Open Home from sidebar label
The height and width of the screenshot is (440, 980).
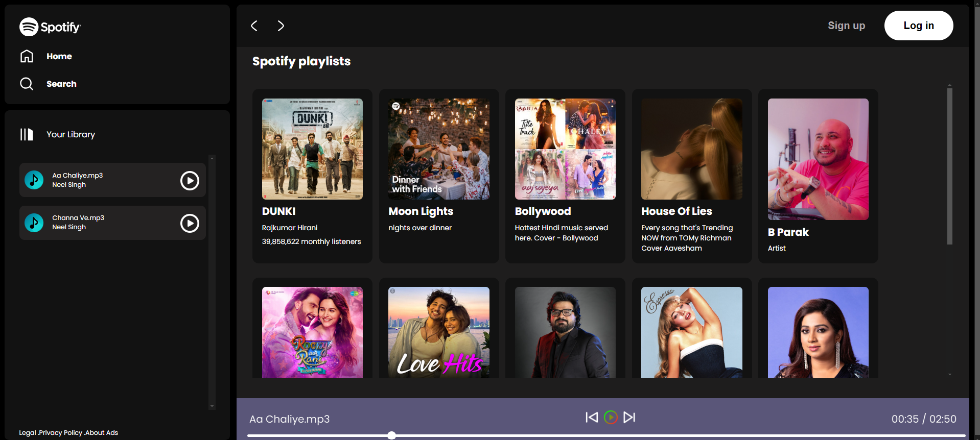59,56
